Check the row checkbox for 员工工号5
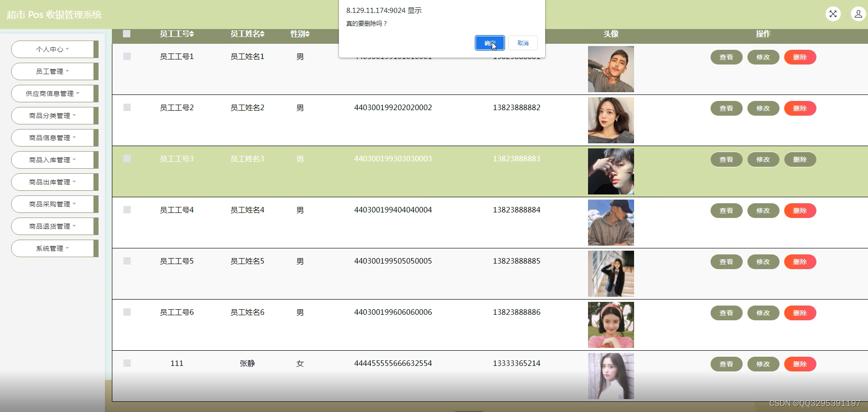868x412 pixels. pos(127,261)
